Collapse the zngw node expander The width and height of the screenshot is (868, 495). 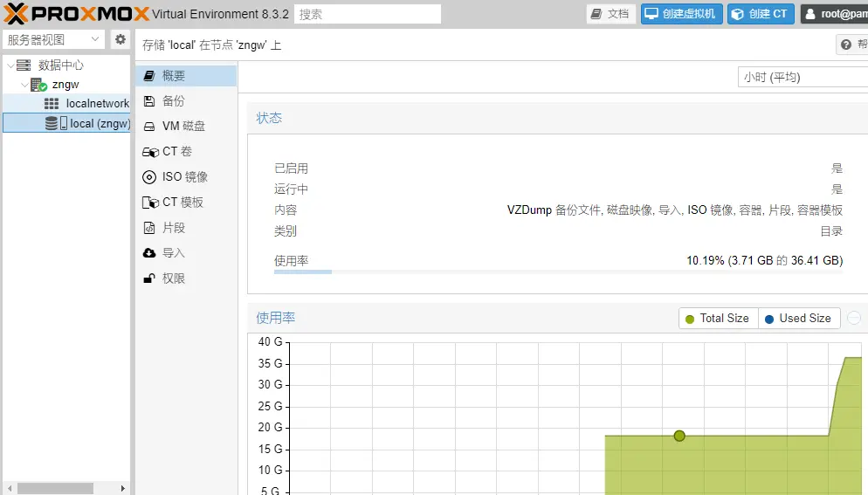[24, 85]
